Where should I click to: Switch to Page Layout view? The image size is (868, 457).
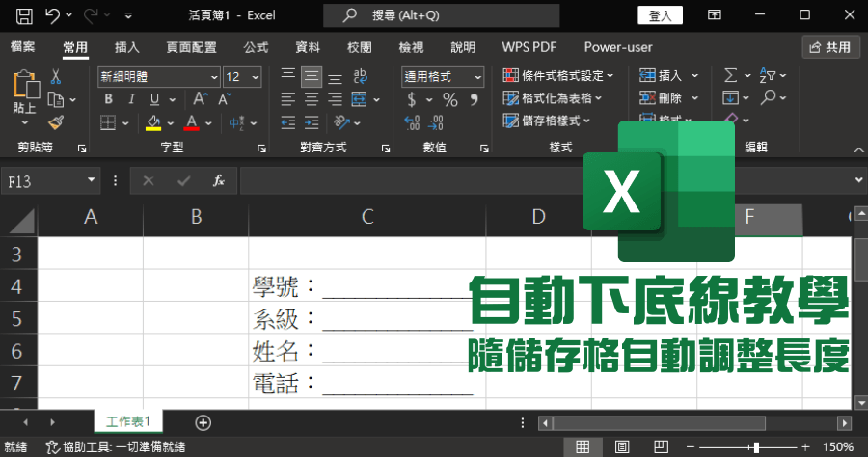622,446
